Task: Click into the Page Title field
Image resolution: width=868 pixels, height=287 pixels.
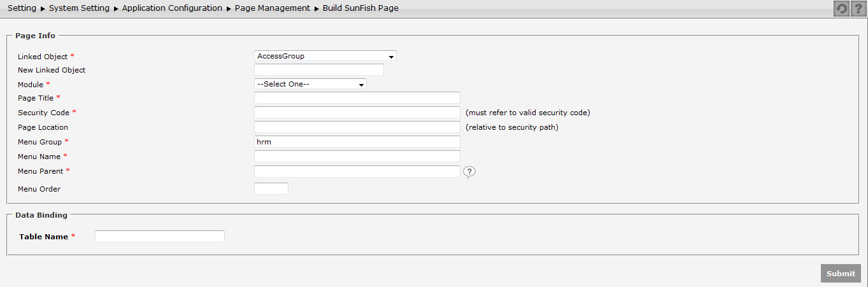Action: pyautogui.click(x=357, y=98)
